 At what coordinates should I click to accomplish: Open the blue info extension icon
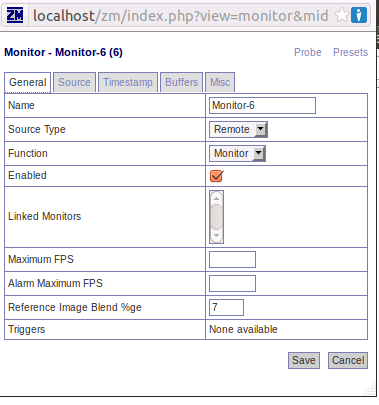pyautogui.click(x=359, y=15)
